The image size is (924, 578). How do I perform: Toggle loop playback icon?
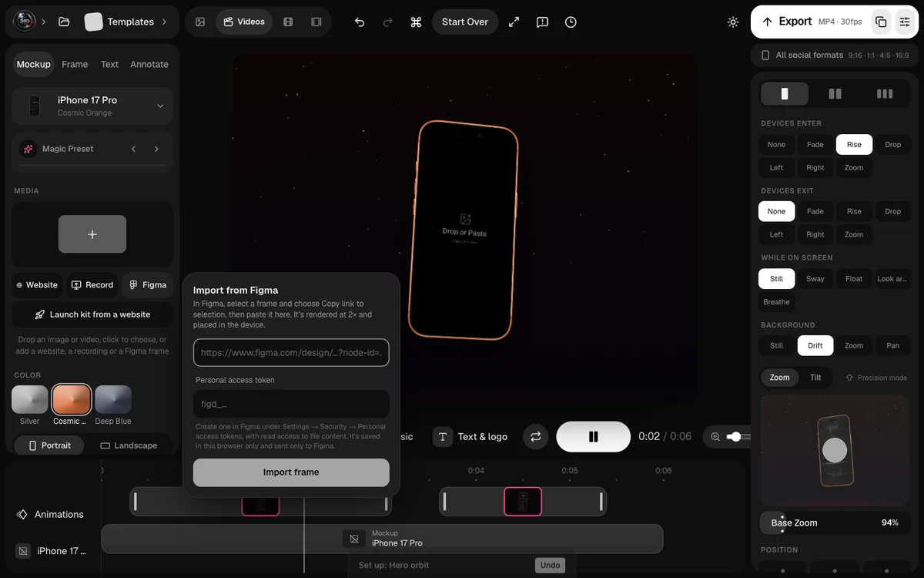click(535, 436)
